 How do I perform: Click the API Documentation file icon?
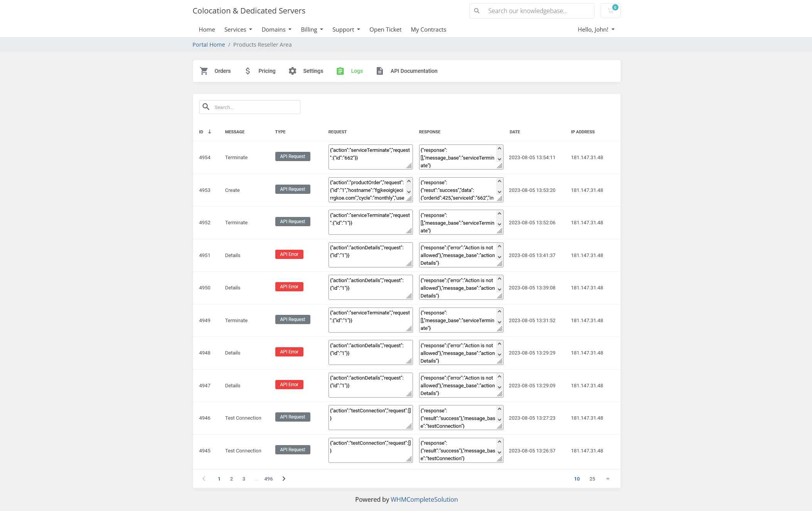380,71
